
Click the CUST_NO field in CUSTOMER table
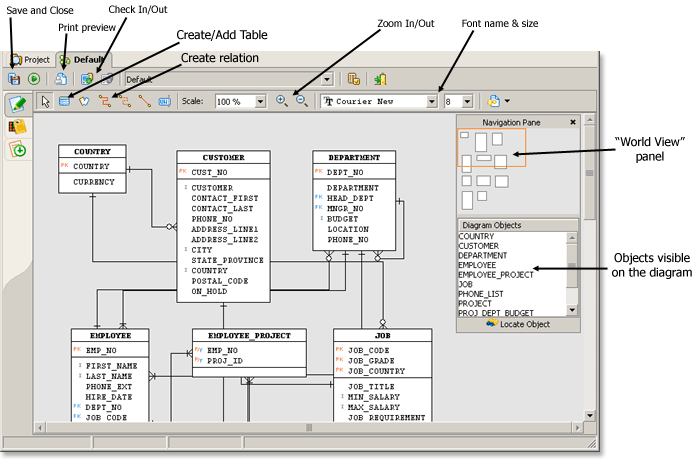[209, 172]
